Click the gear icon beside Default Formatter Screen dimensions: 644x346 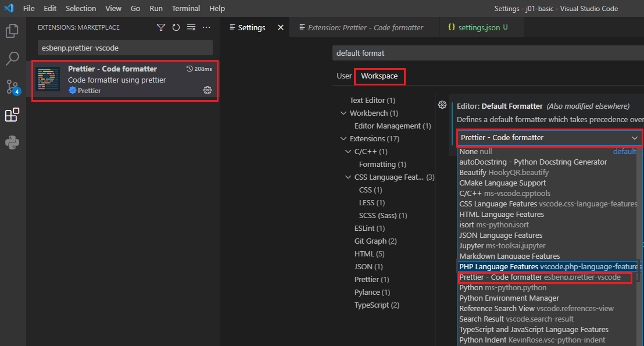(442, 105)
